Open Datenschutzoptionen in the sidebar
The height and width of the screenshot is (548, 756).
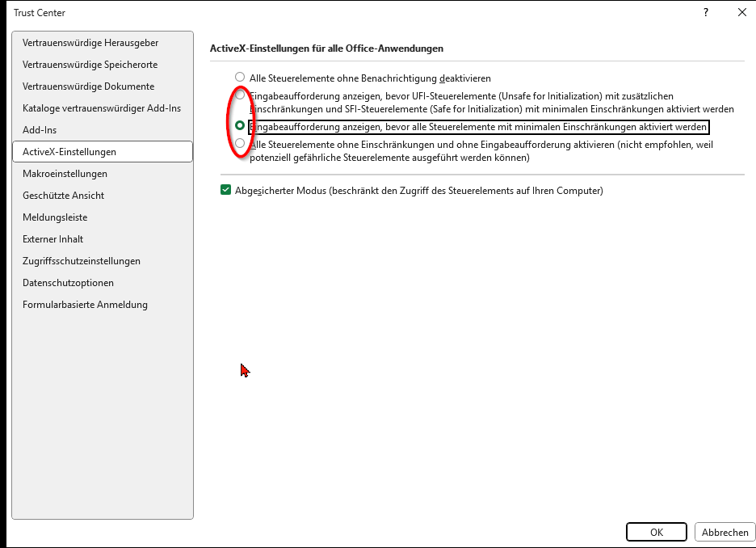tap(68, 283)
